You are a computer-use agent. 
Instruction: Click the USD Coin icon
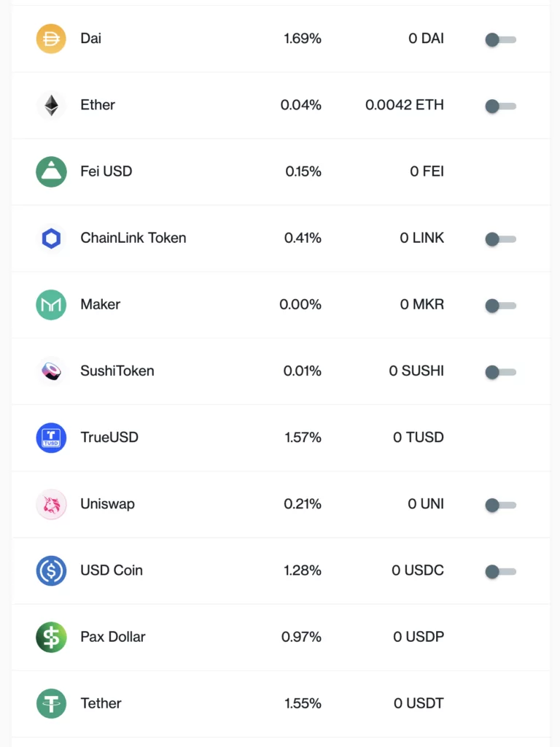51,570
